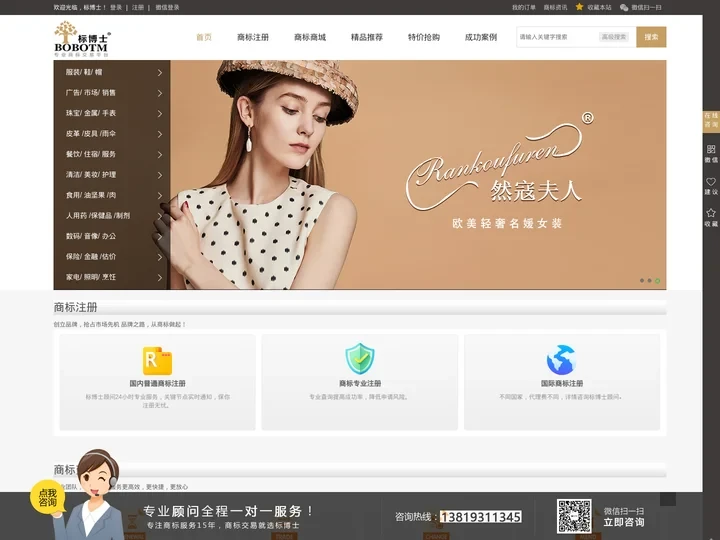Image resolution: width=720 pixels, height=540 pixels.
Task: Focus the keyword search input field
Action: (x=557, y=37)
